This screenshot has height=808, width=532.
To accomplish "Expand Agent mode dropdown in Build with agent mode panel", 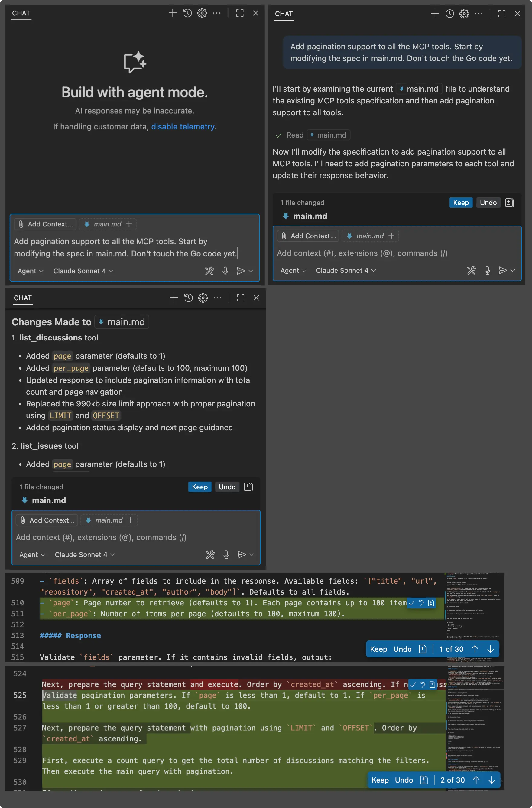I will (30, 271).
